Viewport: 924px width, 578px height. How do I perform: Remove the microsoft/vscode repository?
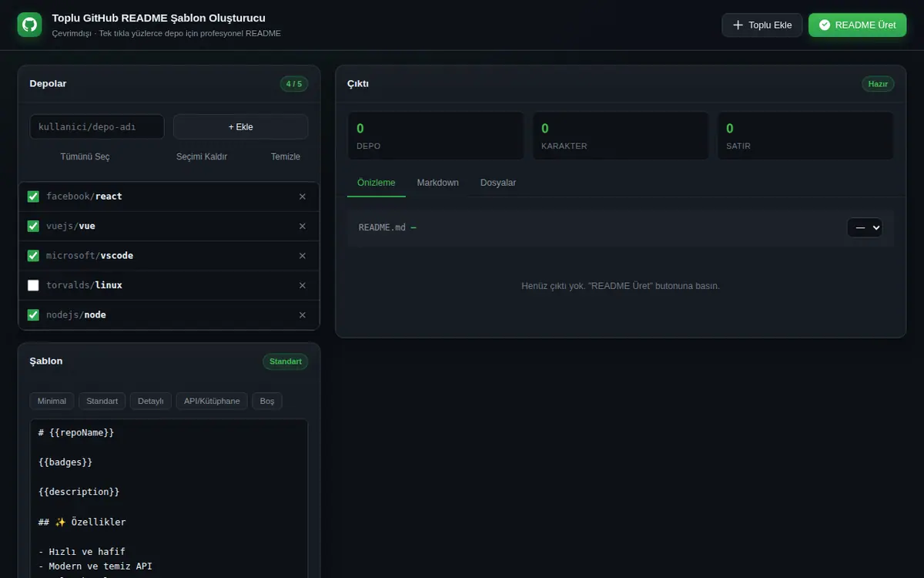pos(303,256)
